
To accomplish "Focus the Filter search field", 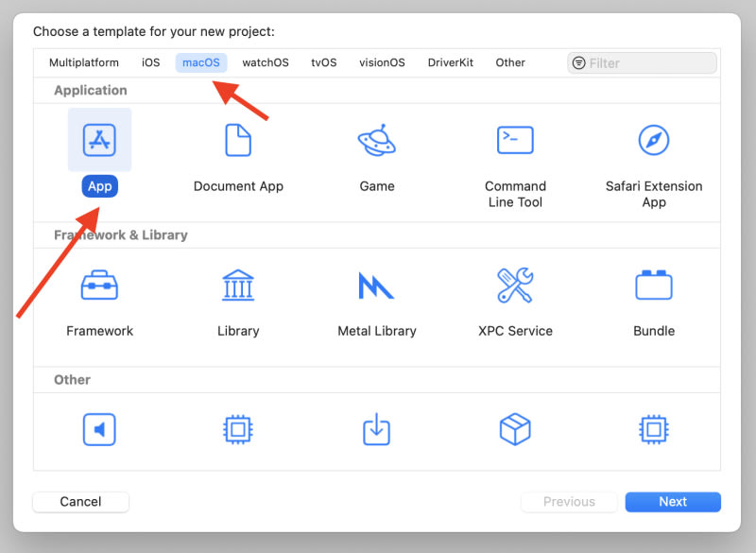I will pyautogui.click(x=648, y=63).
